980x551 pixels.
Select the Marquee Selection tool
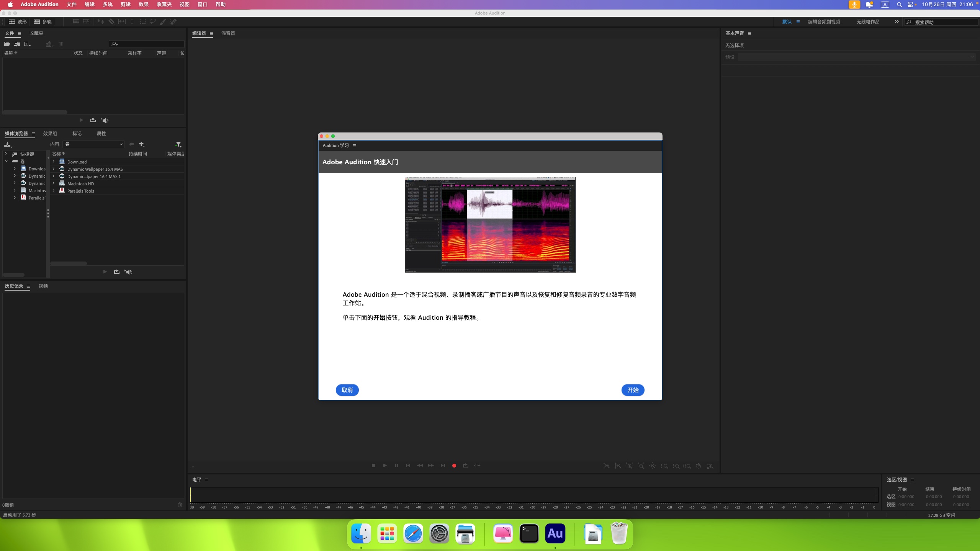click(x=142, y=22)
